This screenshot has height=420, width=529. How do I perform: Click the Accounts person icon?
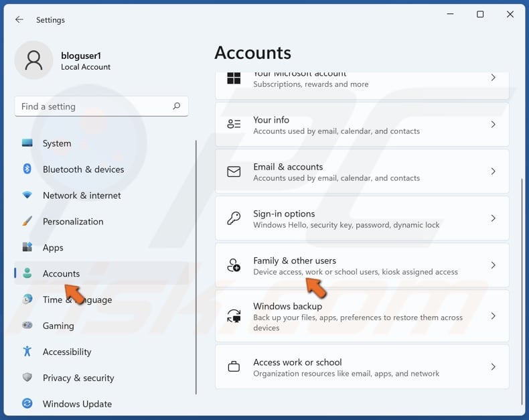[27, 273]
